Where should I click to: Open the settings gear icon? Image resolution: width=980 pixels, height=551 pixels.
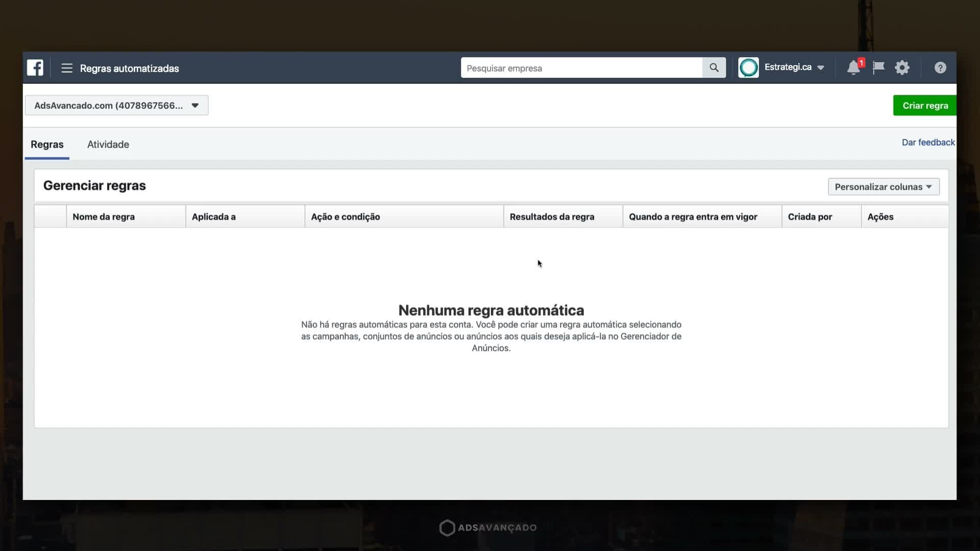[x=902, y=67]
